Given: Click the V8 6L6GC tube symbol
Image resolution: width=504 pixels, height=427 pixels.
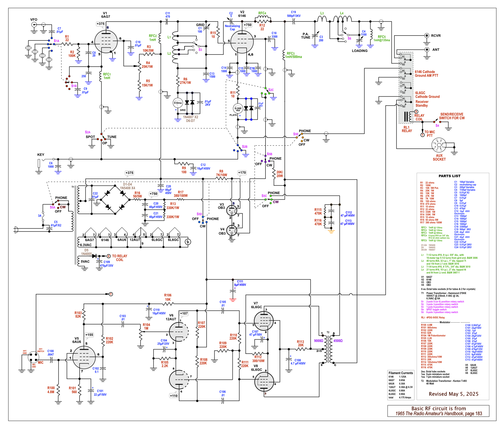Looking at the screenshot, I should (264, 382).
